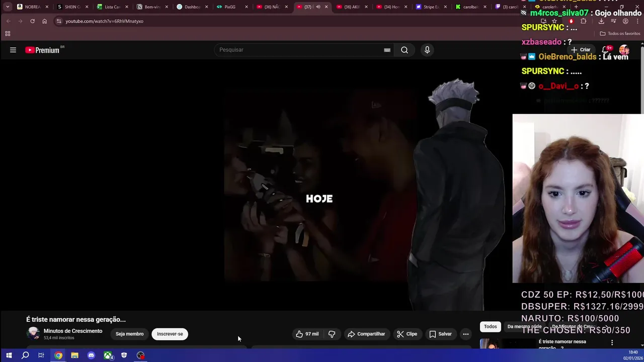Open Minutos de Crescimento channel name
The image size is (644, 362).
point(73,331)
